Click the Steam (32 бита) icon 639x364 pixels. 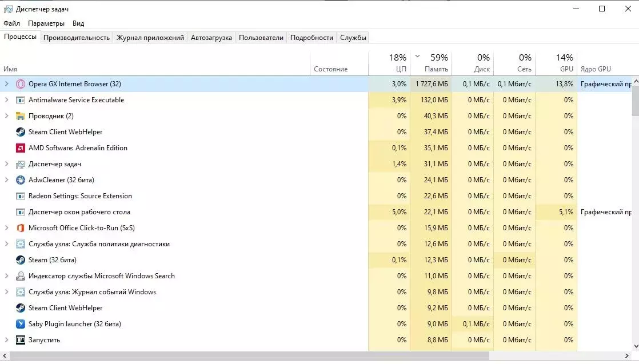tap(21, 260)
